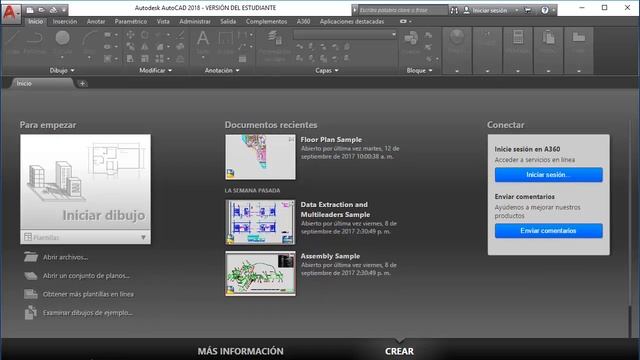
Task: Open the Plantillas dropdown
Action: pyautogui.click(x=85, y=237)
